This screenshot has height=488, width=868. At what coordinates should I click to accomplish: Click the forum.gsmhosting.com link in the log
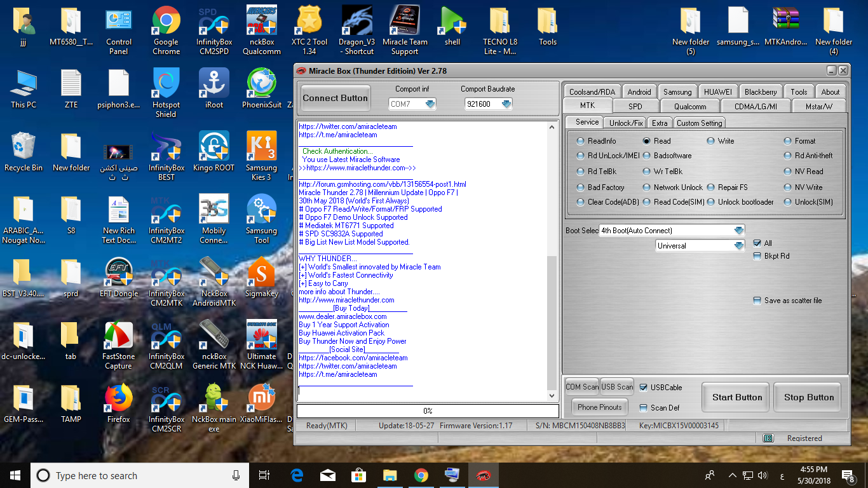[x=383, y=184]
